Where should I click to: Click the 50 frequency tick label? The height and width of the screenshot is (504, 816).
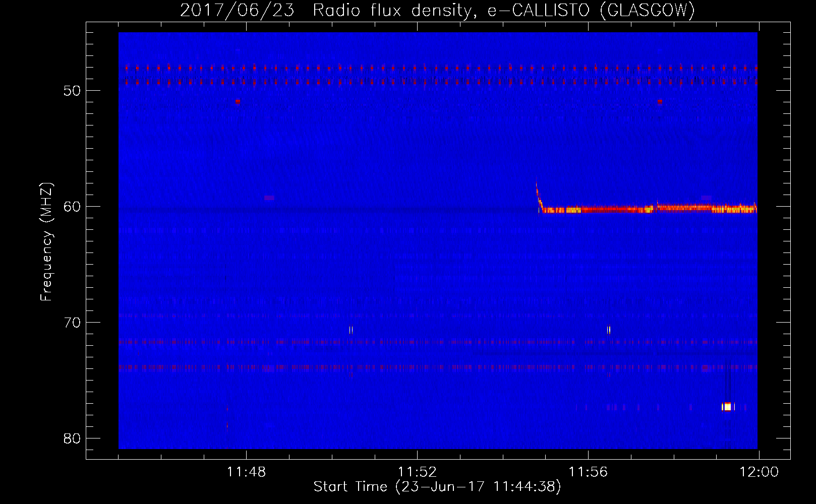click(x=72, y=91)
